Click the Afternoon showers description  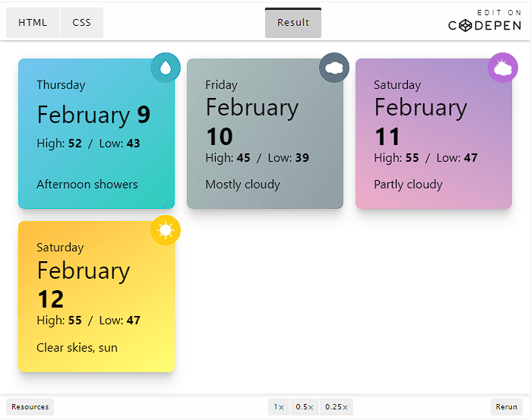coord(87,185)
